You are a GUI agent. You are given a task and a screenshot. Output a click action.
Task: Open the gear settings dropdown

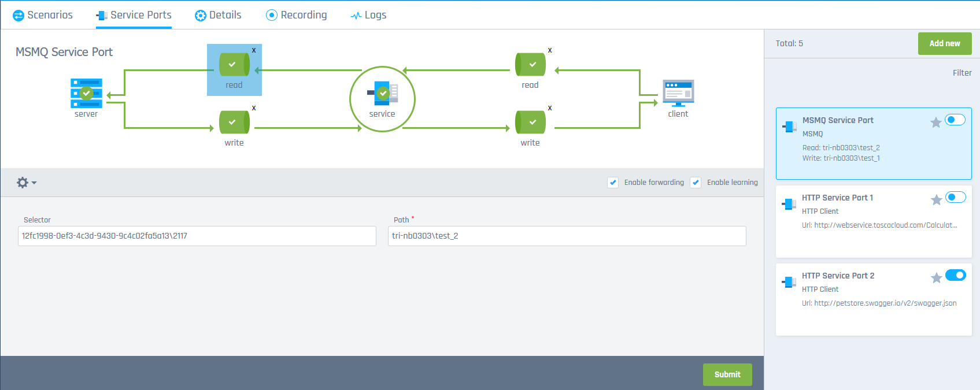coord(27,183)
